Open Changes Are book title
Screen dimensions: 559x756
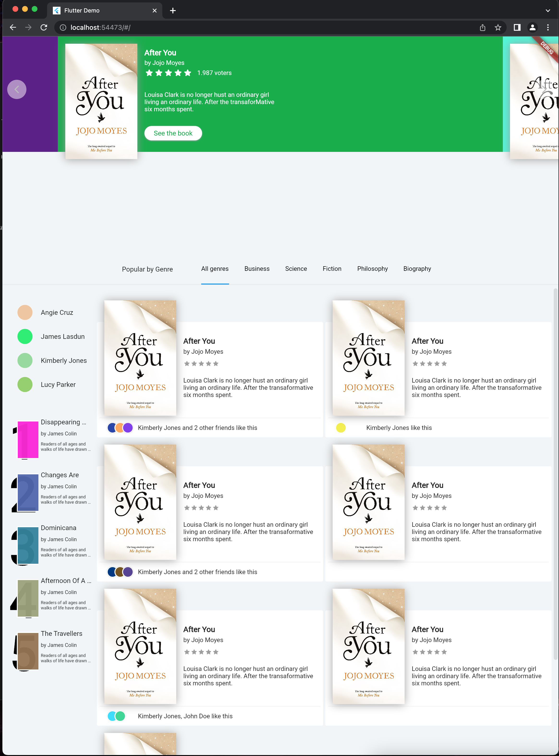click(x=60, y=475)
